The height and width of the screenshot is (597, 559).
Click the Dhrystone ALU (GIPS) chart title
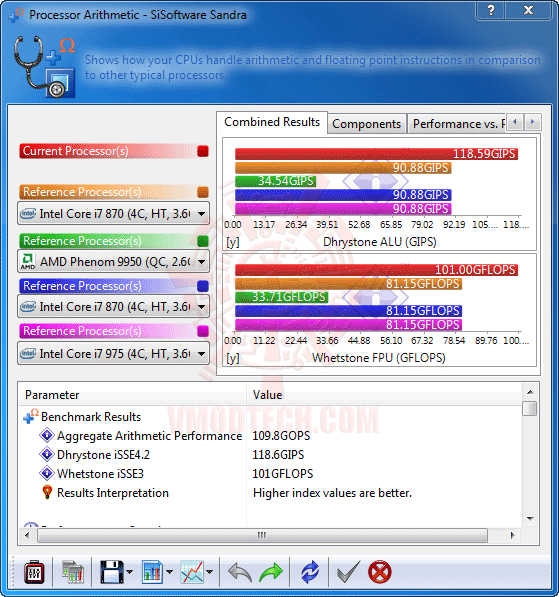pos(380,242)
